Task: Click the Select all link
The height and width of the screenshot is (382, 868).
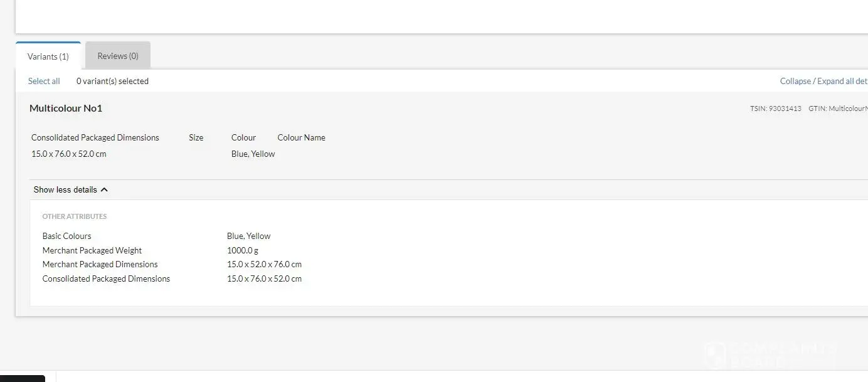Action: [x=44, y=81]
